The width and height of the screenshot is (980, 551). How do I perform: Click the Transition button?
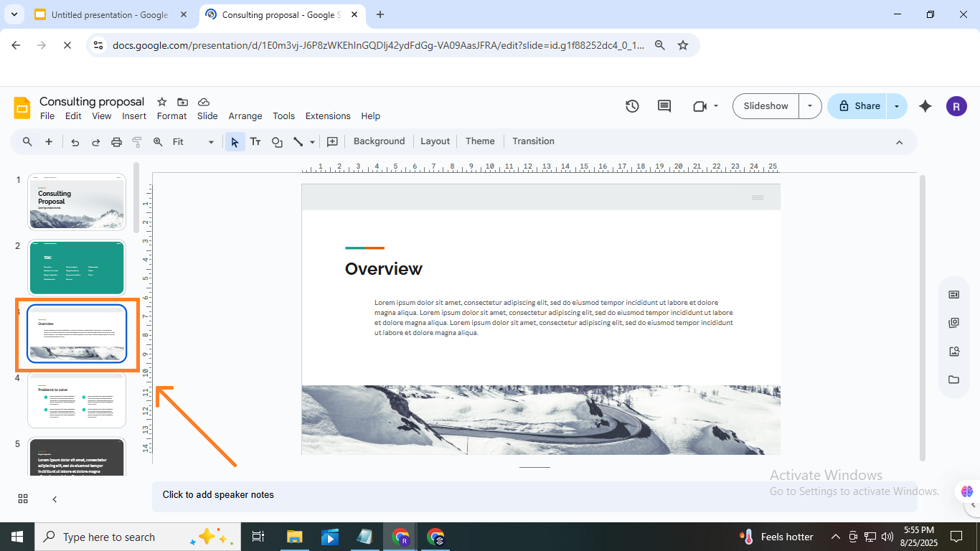533,141
